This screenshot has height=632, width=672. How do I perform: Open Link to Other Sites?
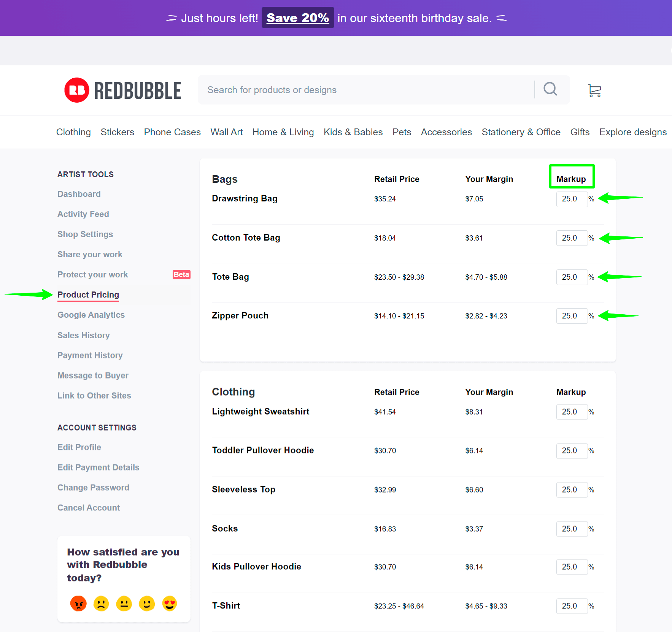[94, 396]
